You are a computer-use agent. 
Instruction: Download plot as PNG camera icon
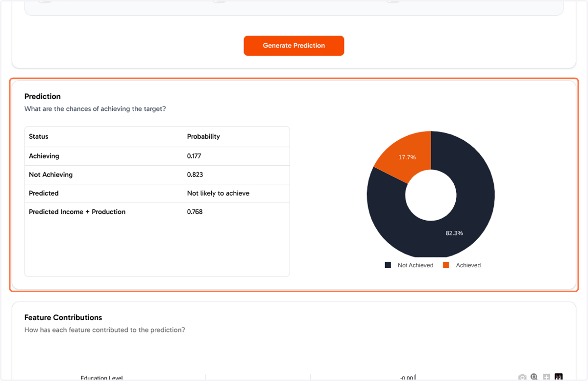[x=522, y=377]
